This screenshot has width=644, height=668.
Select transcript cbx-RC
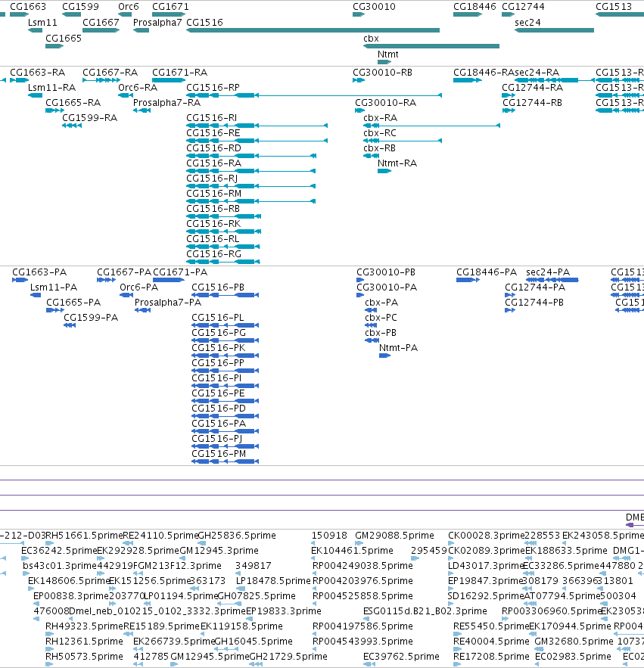403,141
